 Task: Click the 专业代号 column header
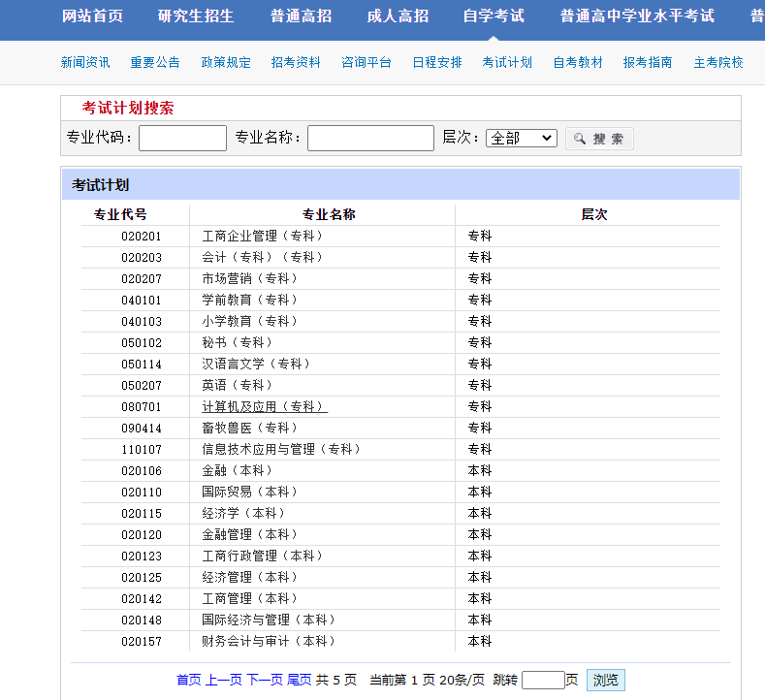(120, 214)
